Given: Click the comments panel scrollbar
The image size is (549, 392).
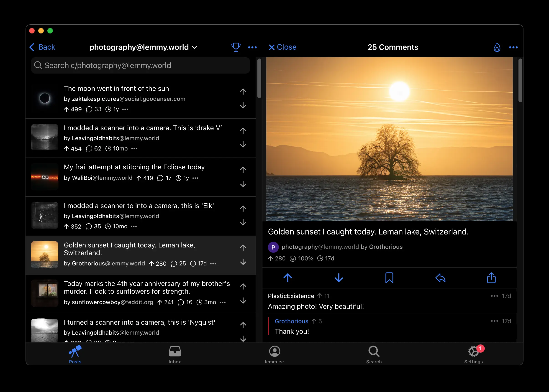Looking at the screenshot, I should 520,81.
